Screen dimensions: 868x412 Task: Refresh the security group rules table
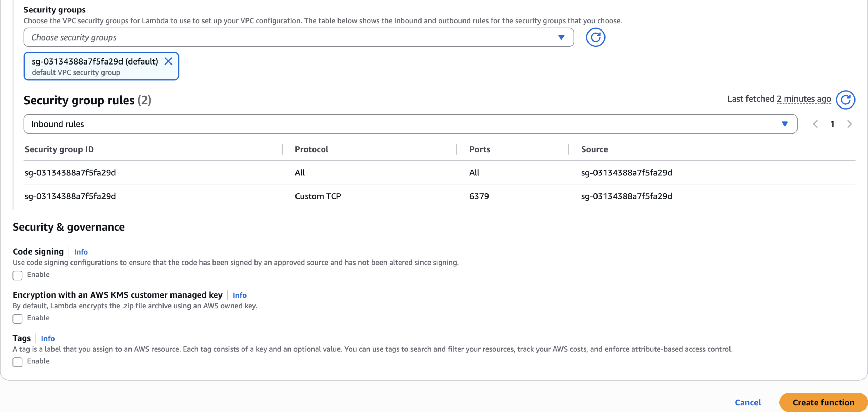point(845,100)
